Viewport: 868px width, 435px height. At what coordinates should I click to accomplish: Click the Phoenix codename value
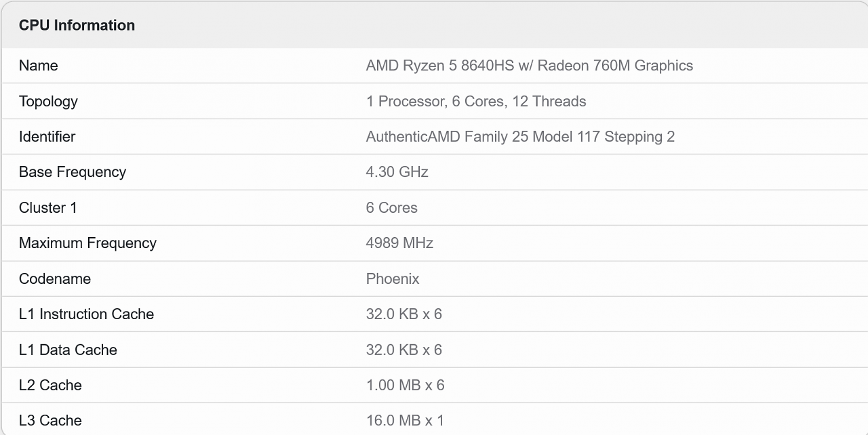click(393, 279)
